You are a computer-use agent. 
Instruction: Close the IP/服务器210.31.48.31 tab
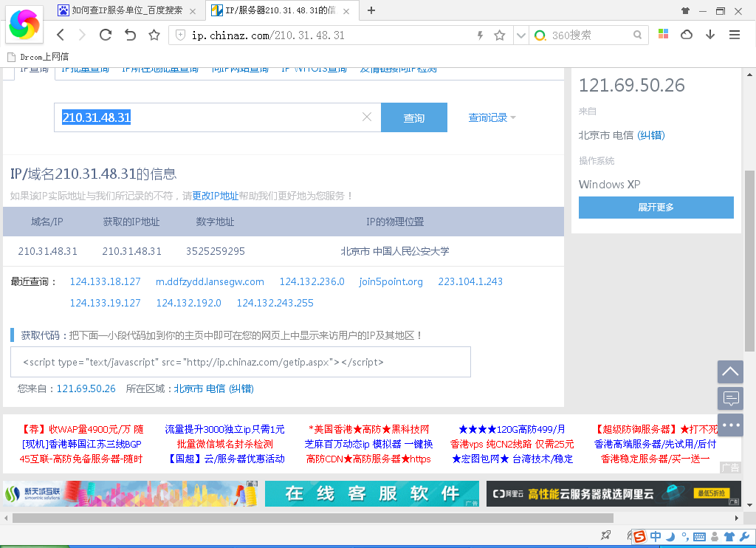[x=346, y=11]
